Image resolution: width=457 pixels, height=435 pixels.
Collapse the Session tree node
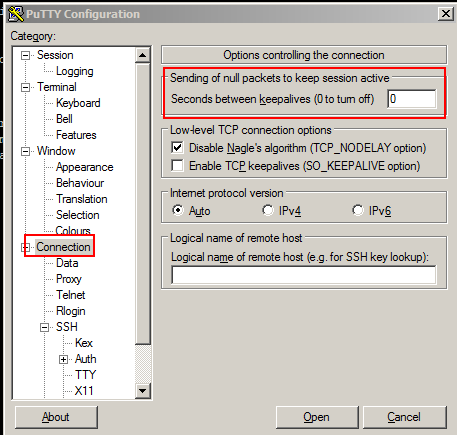[x=25, y=55]
